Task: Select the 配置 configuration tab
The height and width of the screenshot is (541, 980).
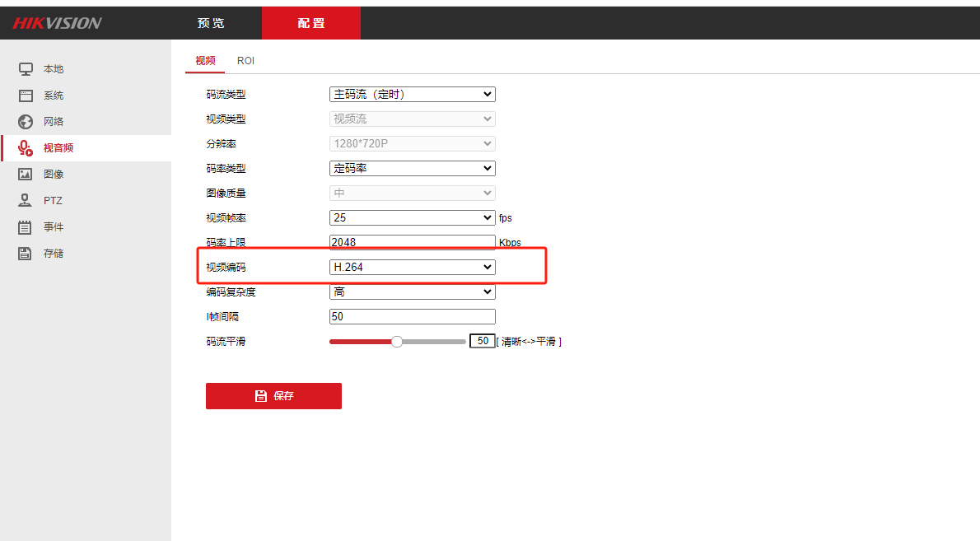Action: [311, 23]
